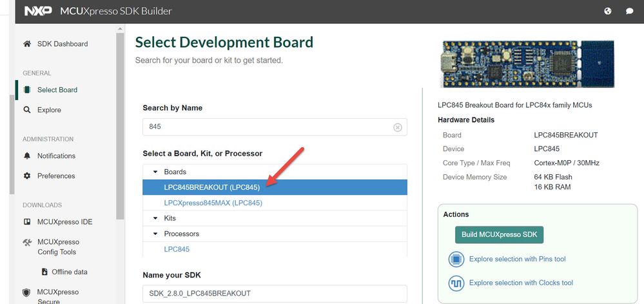Click the 'Hardware Details' heading
The width and height of the screenshot is (644, 304).
point(466,120)
